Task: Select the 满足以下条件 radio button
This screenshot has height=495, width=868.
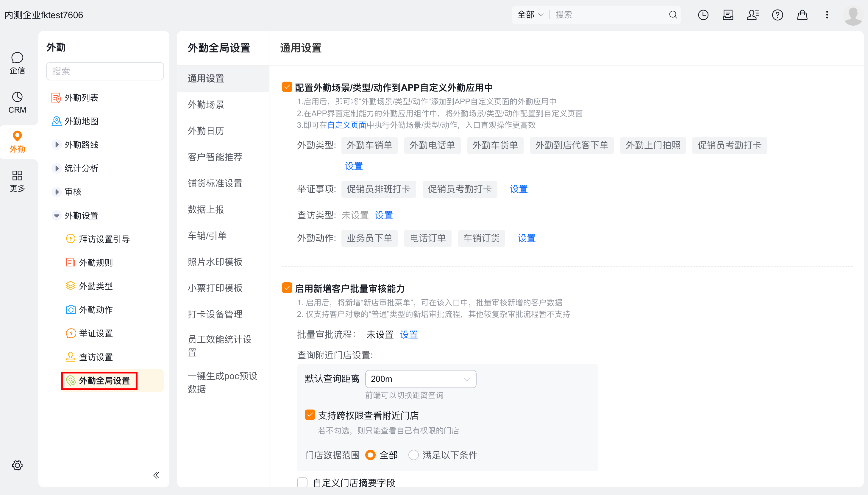Action: pyautogui.click(x=413, y=455)
